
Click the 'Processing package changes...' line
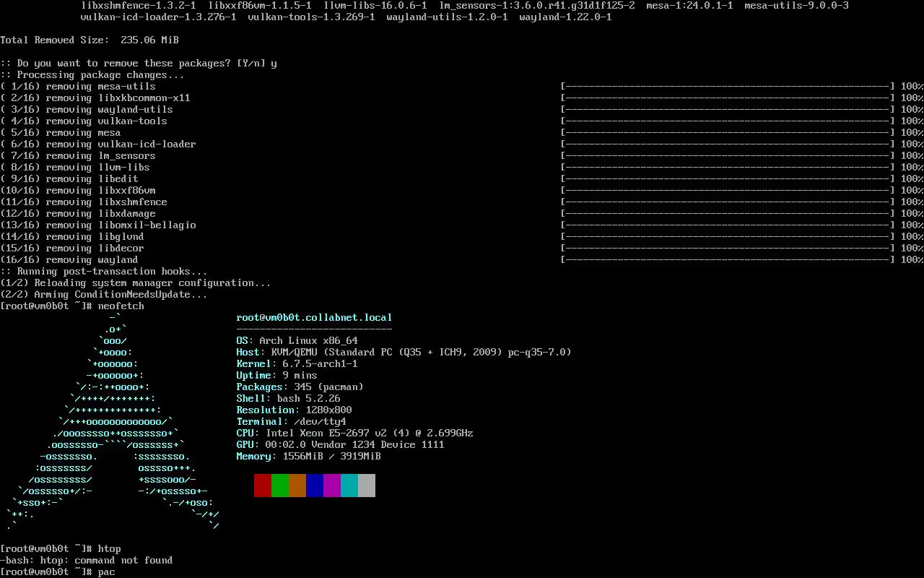[92, 75]
